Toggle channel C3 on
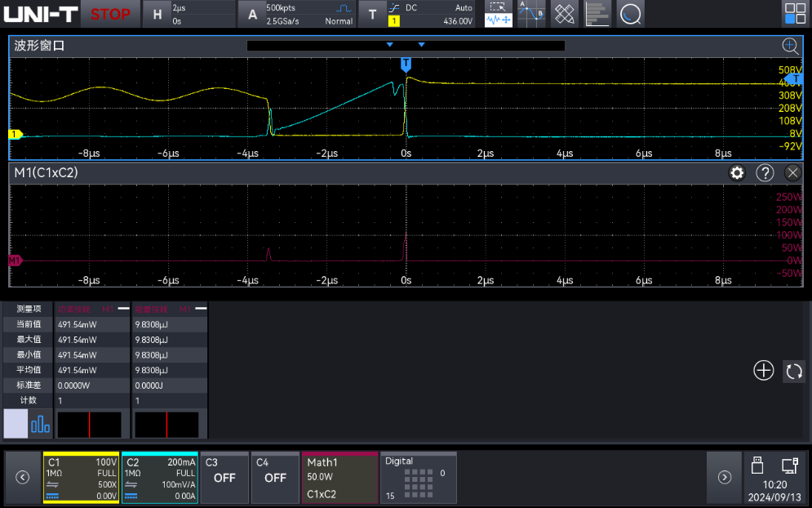The image size is (812, 508). click(x=224, y=478)
